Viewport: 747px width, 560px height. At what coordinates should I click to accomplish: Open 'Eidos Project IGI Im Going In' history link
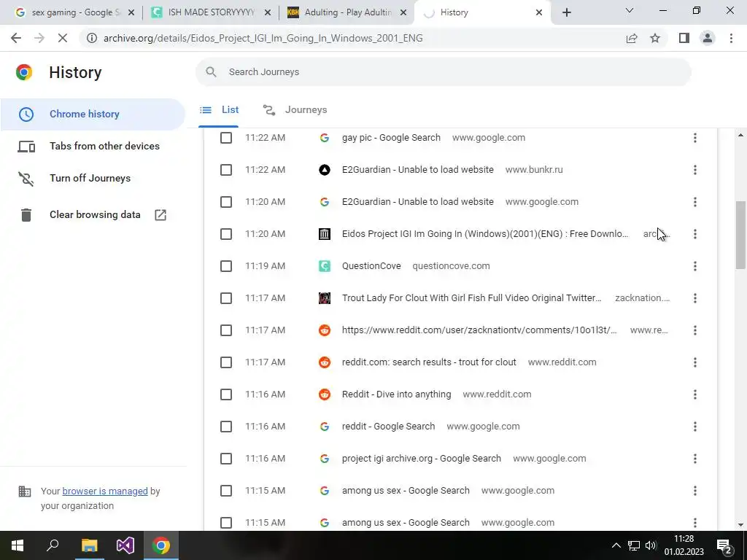pos(485,234)
